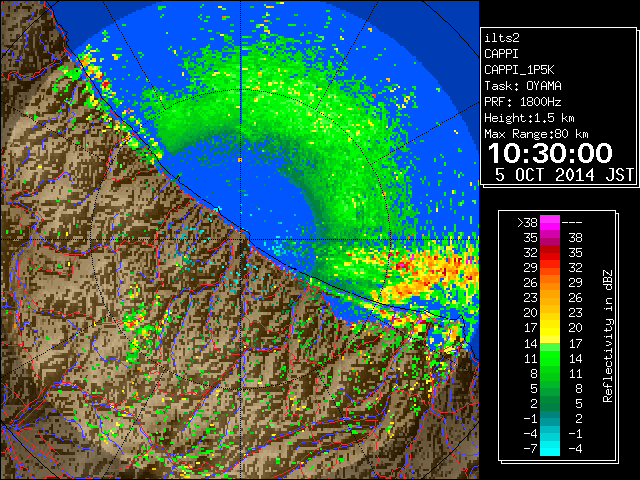Click the 10:30:00 timestamp
The image size is (640, 480).
click(550, 153)
